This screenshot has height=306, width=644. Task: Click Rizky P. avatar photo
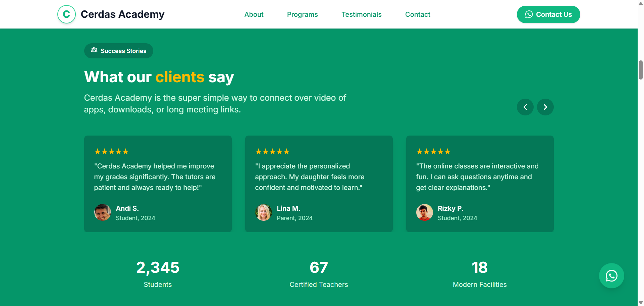(x=425, y=212)
